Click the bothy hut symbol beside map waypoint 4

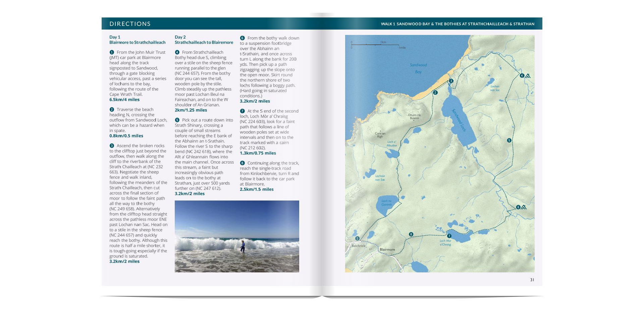[528, 76]
